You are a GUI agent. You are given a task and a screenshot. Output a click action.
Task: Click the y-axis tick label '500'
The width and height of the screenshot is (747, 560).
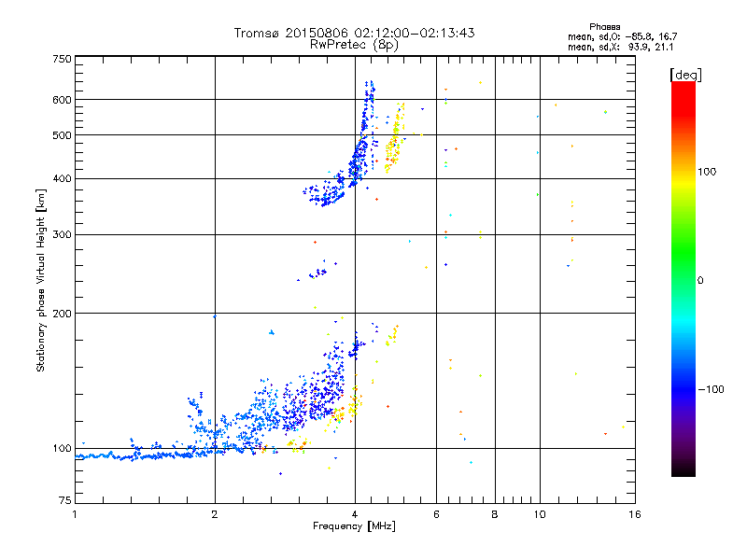click(x=63, y=135)
